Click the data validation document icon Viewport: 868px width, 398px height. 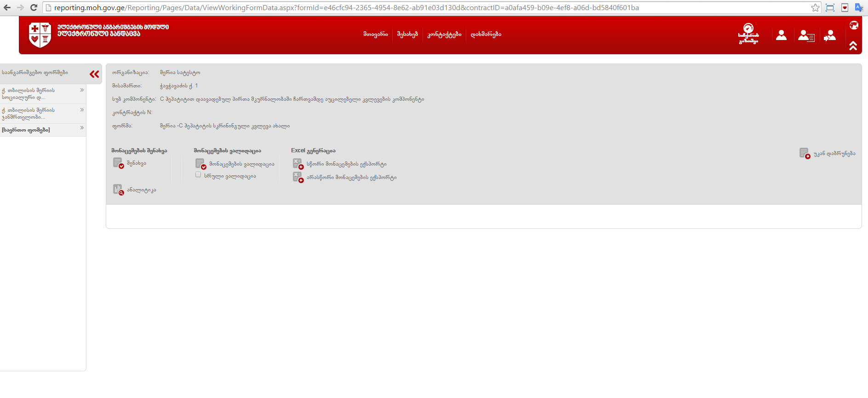(x=200, y=164)
